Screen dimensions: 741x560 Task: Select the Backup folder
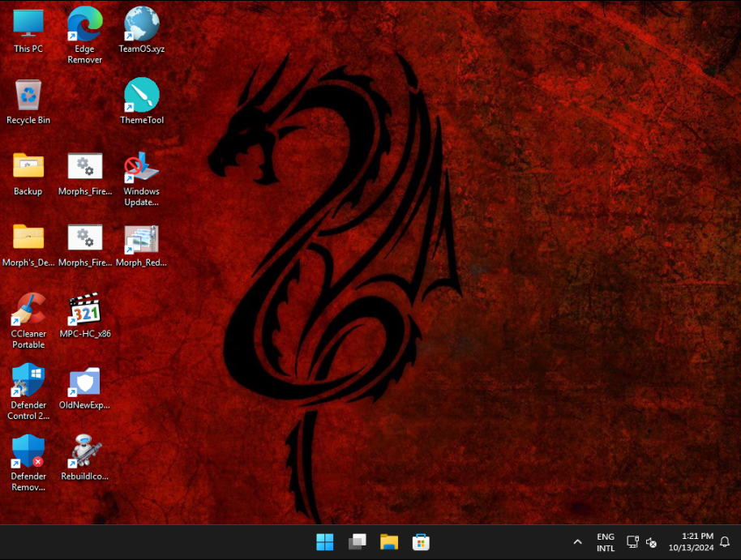coord(28,166)
